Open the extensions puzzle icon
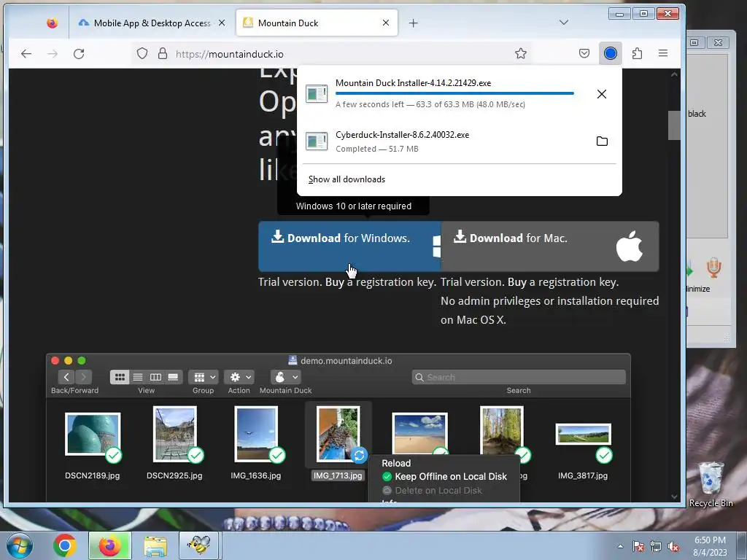Viewport: 747px width, 560px height. pyautogui.click(x=637, y=53)
